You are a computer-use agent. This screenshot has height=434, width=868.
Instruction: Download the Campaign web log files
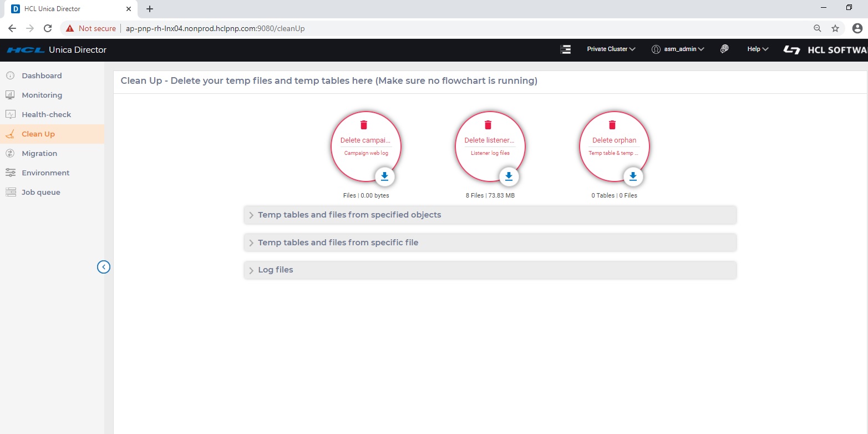click(x=385, y=176)
